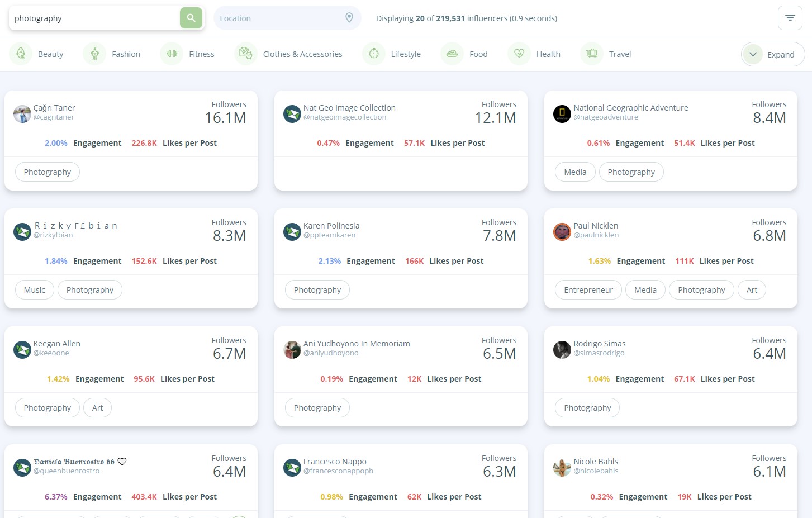Click Entrepreneur tag on Paul Nicklen card
Viewport: 812px width, 518px height.
click(588, 290)
